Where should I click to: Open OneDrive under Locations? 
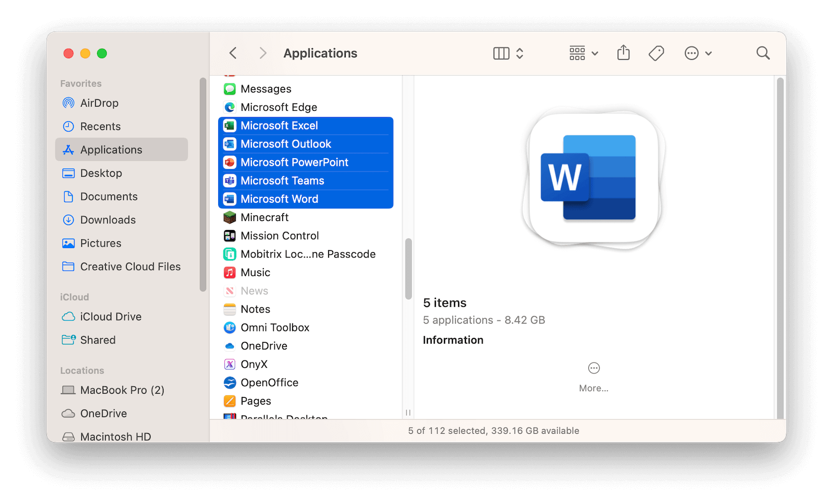(121, 413)
